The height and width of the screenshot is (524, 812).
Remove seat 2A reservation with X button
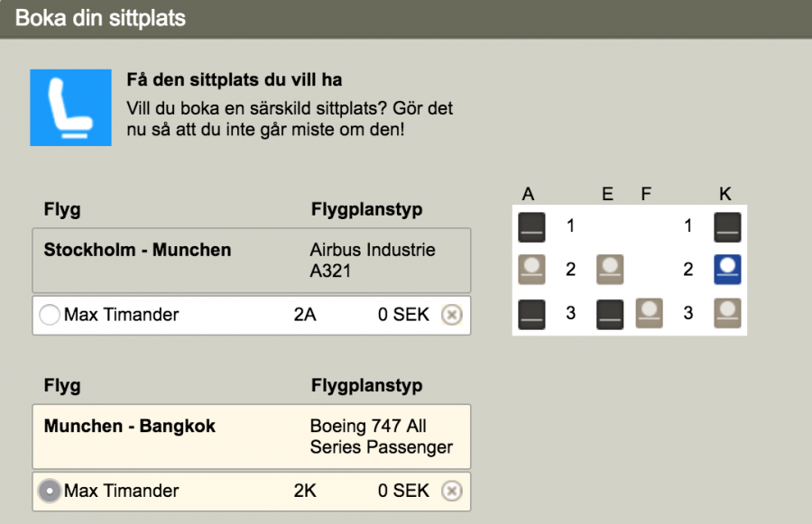tap(451, 315)
